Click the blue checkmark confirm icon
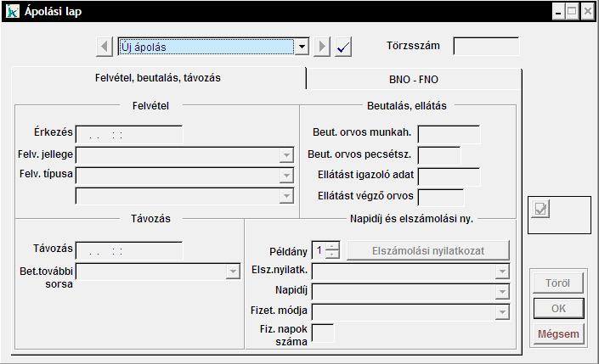Viewport: 599px width, 364px height. [x=342, y=47]
